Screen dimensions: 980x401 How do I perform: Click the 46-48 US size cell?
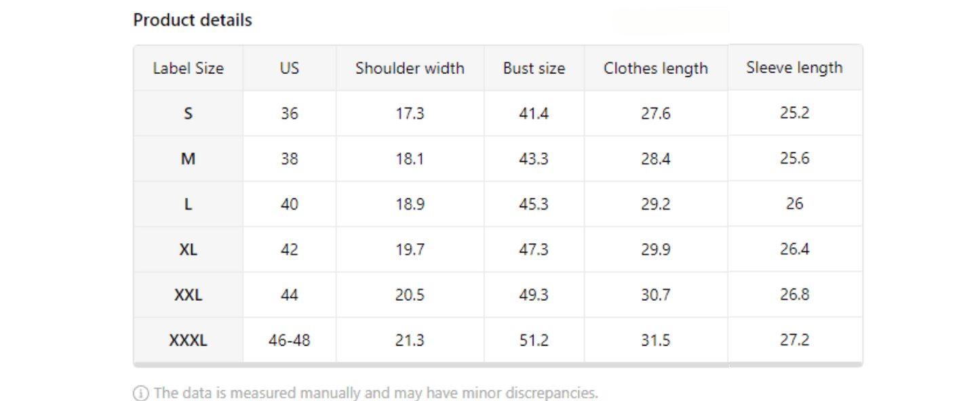point(289,341)
